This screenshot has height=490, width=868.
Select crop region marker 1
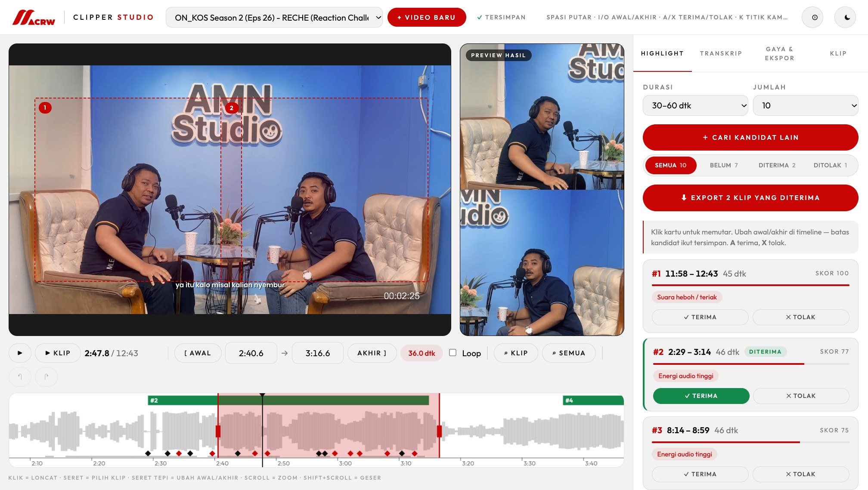[x=45, y=108]
